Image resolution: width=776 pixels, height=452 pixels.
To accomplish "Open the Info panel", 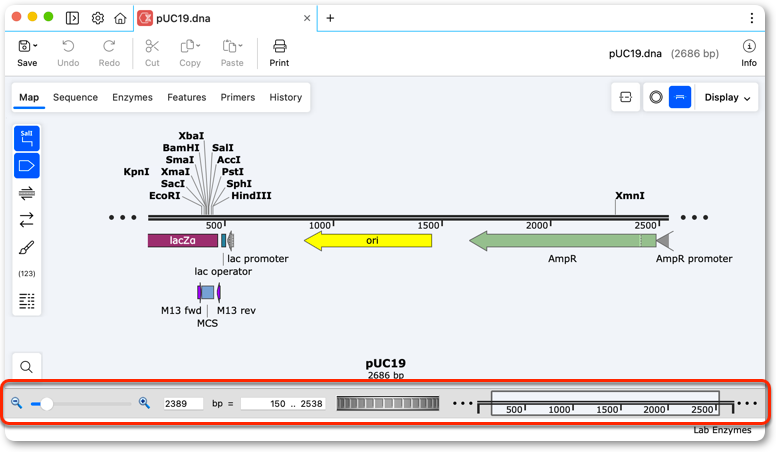I will tap(749, 53).
